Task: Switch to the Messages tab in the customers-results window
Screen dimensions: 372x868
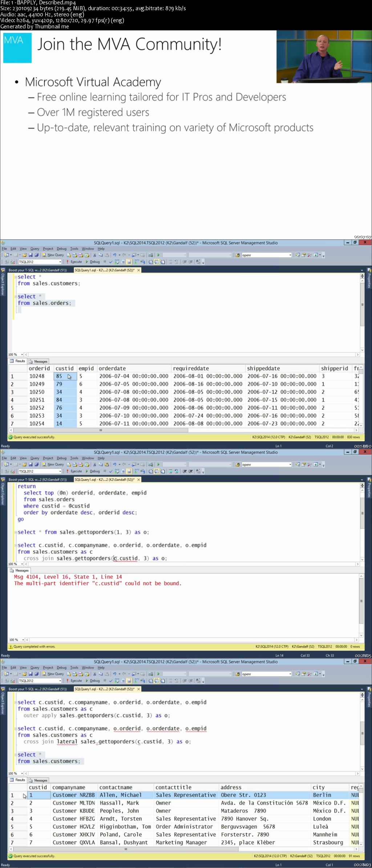Action: pos(39,780)
